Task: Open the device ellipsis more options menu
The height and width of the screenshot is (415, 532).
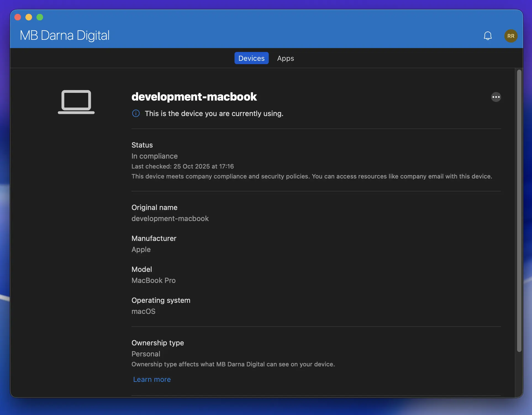Action: (x=496, y=97)
